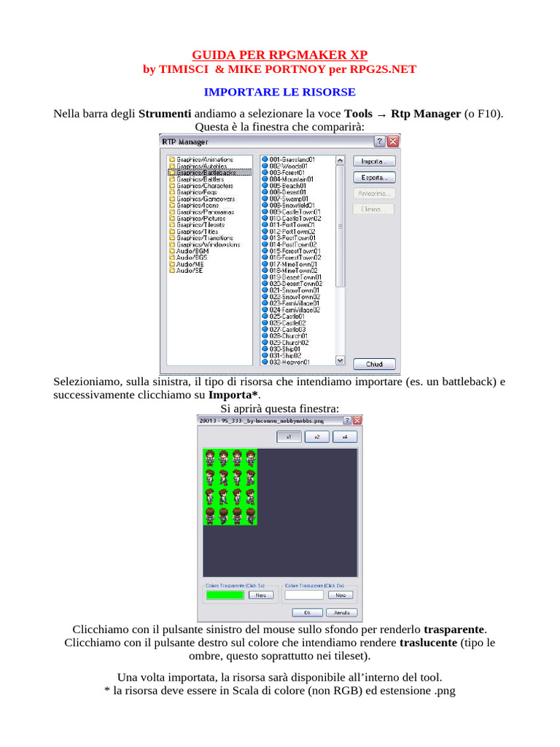Set preview zoom to x2
Image resolution: width=560 pixels, height=747 pixels.
click(317, 436)
